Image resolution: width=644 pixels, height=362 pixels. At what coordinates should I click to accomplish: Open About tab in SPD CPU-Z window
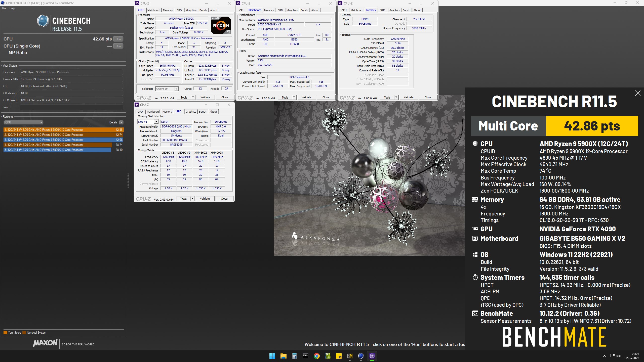pyautogui.click(x=213, y=112)
